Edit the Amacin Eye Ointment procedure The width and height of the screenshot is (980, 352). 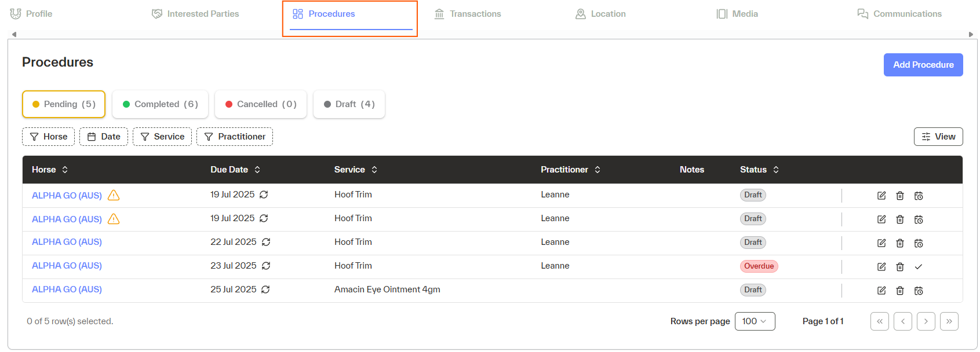coord(881,291)
